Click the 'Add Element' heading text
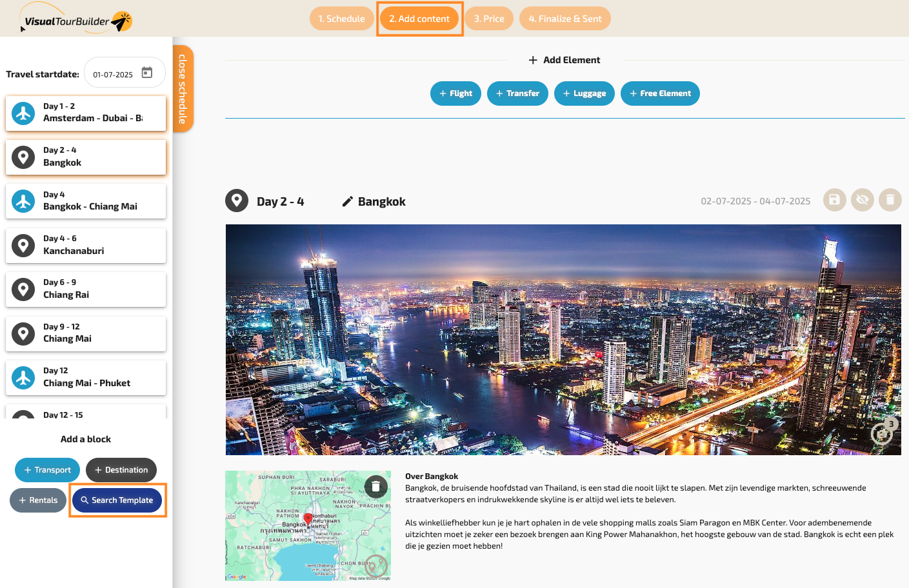The image size is (909, 588). (572, 60)
